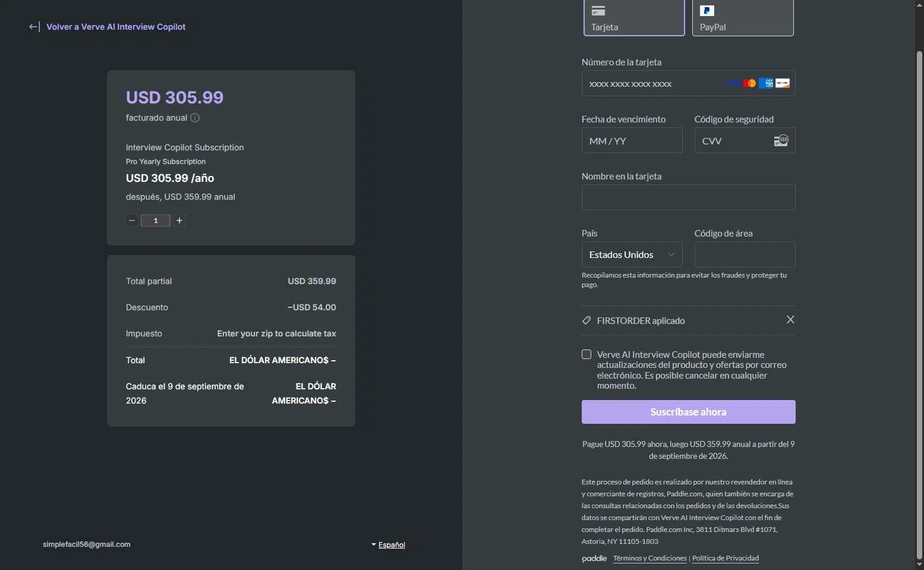Click the Suscríbase ahora button
The image size is (924, 570).
pyautogui.click(x=688, y=412)
